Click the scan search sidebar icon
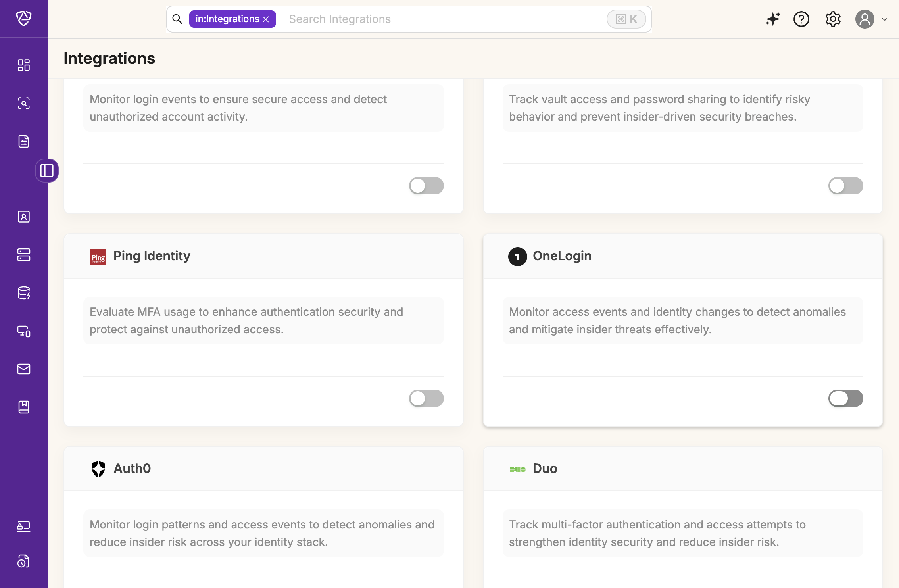Viewport: 899px width, 588px height. (24, 103)
